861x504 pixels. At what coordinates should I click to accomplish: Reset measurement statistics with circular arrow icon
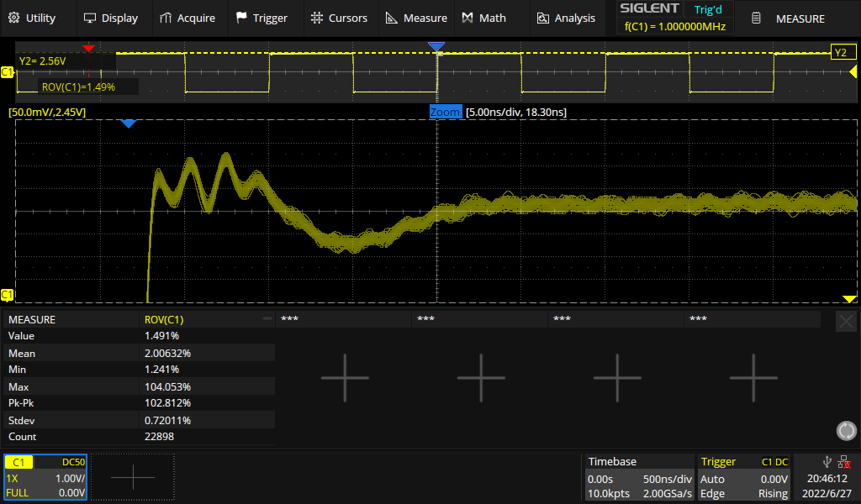pos(846,431)
